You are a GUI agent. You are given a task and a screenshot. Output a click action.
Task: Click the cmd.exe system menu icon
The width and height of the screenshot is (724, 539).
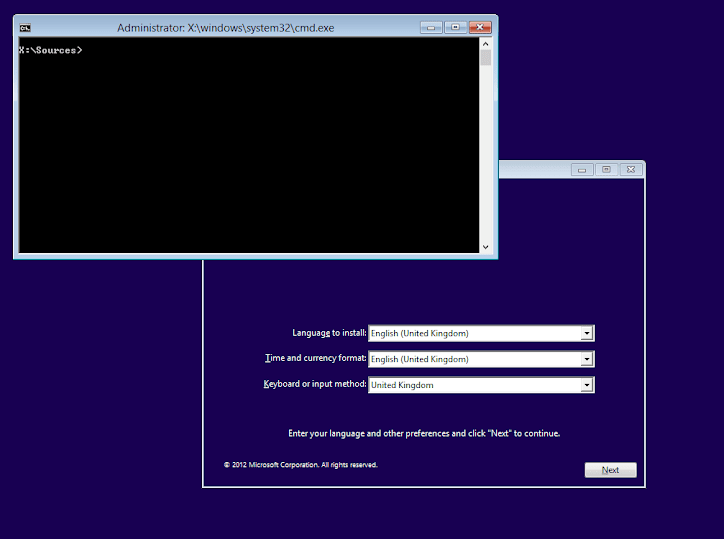[25, 28]
